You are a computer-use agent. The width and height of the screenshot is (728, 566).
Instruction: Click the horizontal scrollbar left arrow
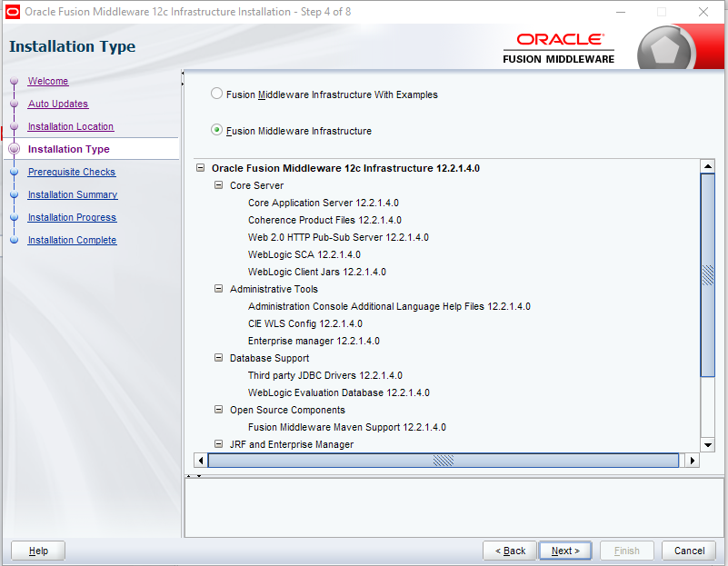tap(201, 461)
